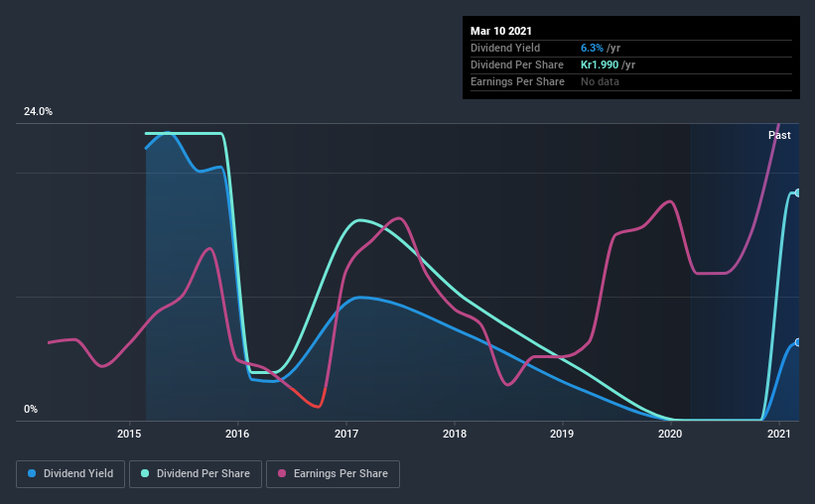Click the red negative earnings line segment
815x504 pixels.
coord(311,401)
